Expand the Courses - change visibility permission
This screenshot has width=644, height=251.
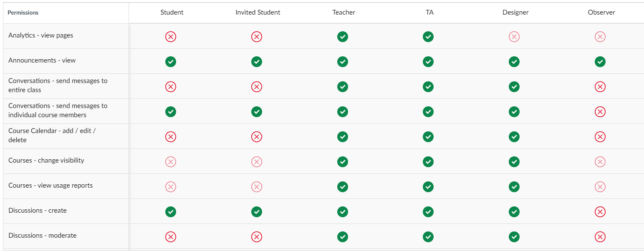pos(46,161)
